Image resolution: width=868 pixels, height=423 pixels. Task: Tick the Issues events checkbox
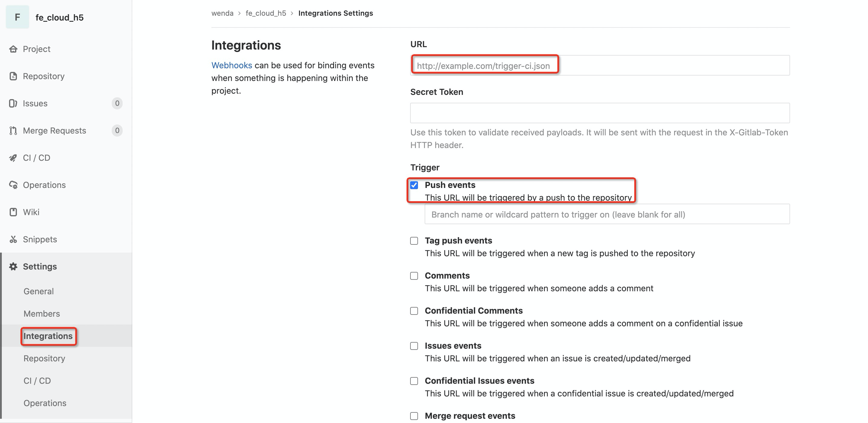point(414,346)
